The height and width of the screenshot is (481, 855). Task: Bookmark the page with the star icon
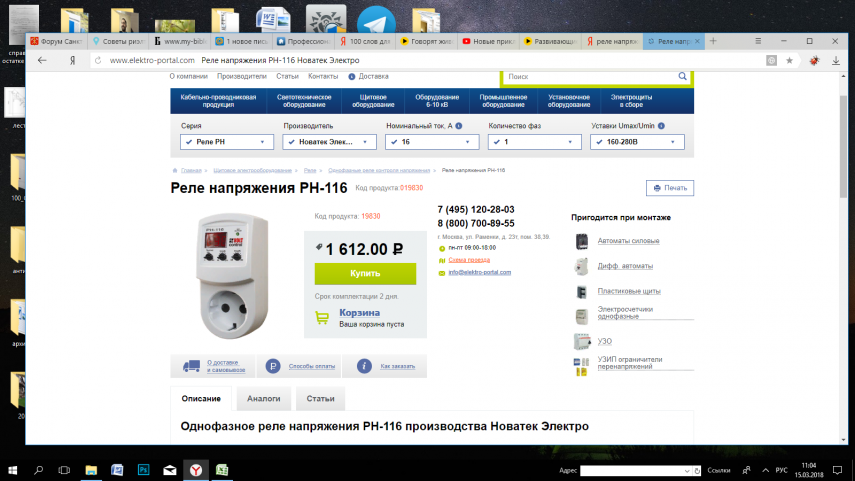(789, 61)
